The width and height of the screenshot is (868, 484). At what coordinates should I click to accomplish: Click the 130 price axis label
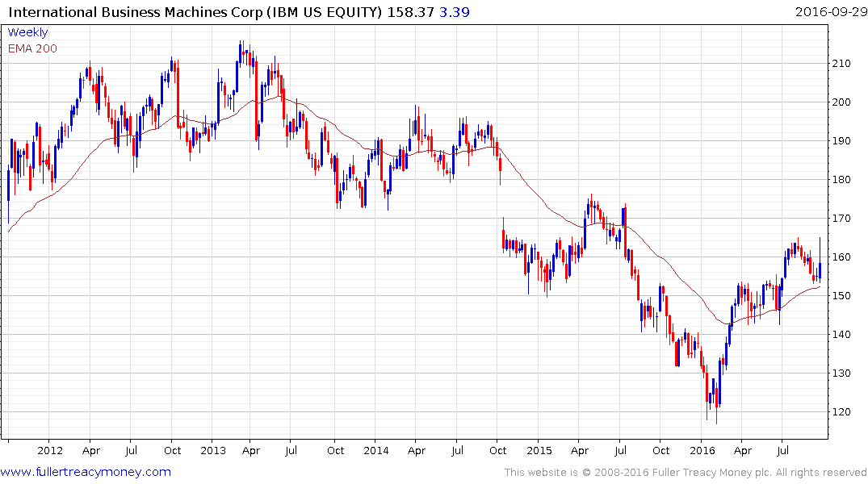coord(841,373)
